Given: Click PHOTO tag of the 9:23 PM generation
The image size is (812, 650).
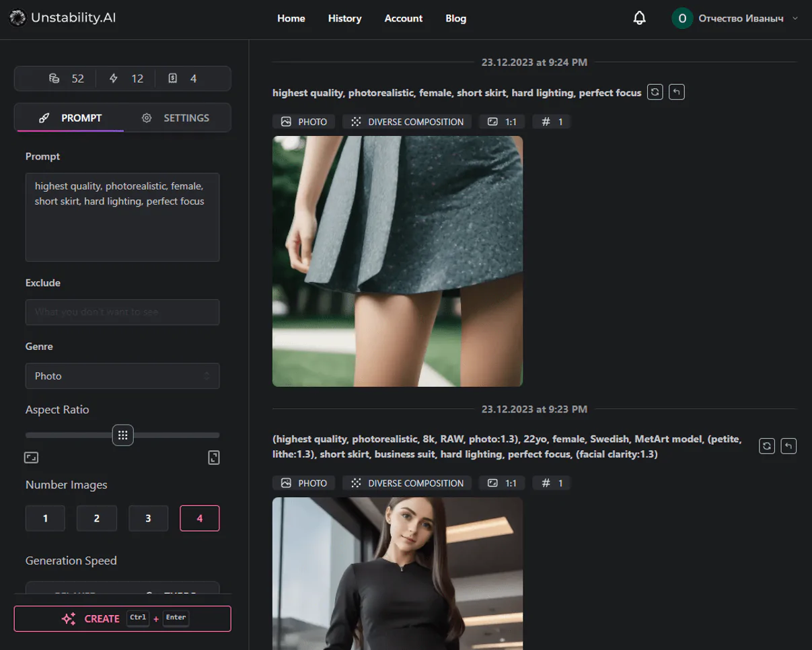Looking at the screenshot, I should pyautogui.click(x=304, y=483).
